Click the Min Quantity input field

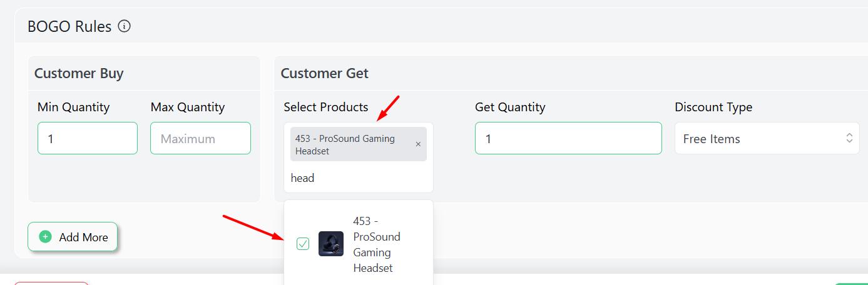tap(87, 138)
